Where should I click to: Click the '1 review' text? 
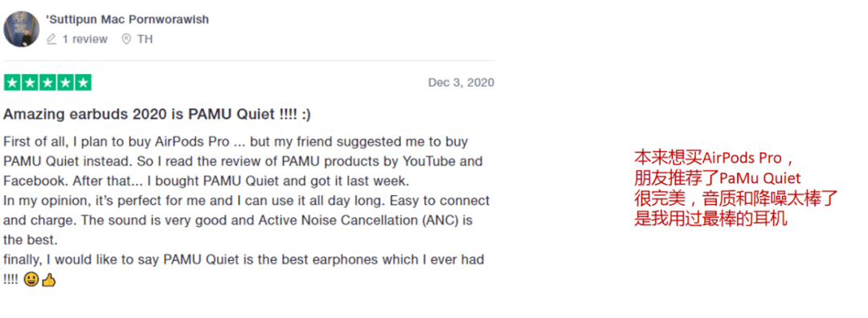pos(84,39)
